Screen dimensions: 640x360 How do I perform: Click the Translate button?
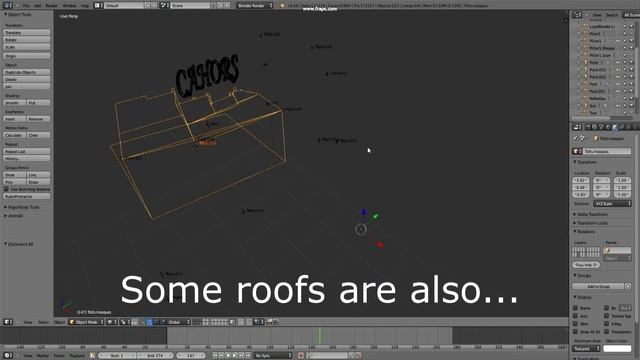click(x=27, y=32)
